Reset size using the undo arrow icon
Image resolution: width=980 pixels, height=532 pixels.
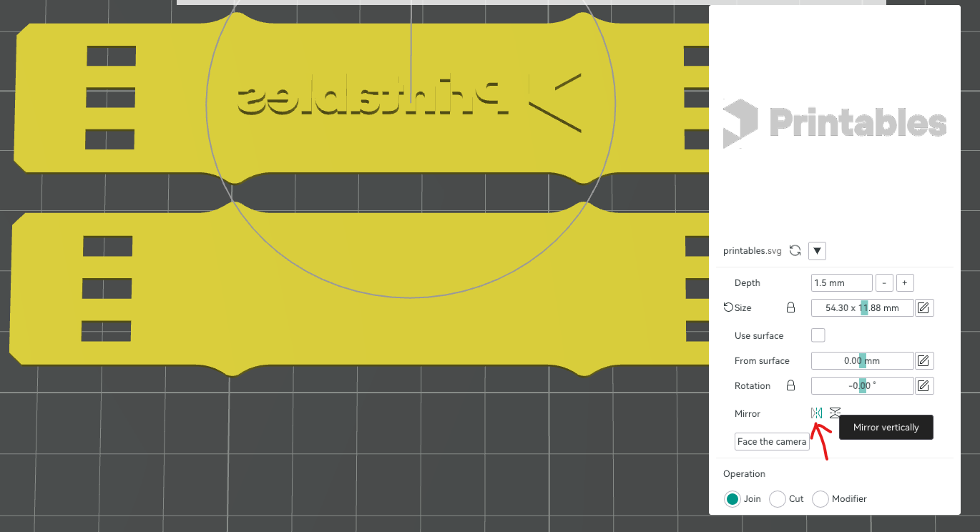coord(728,307)
